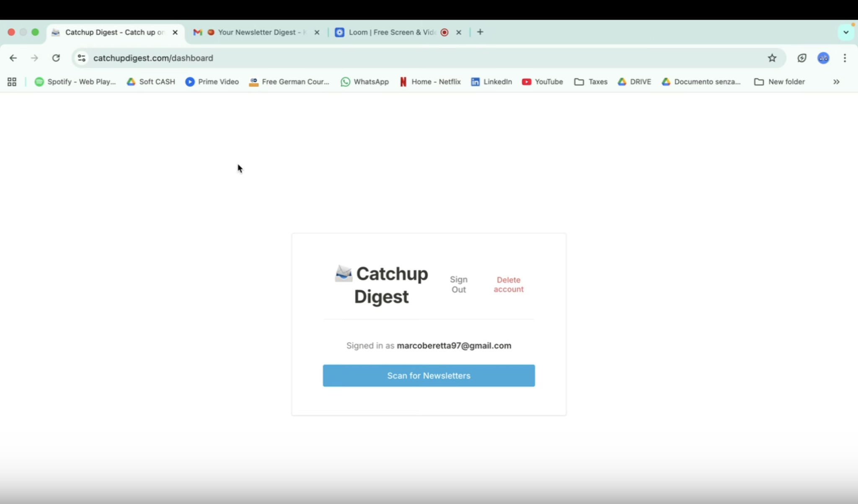Expand the tab search dropdown arrow

point(846,32)
